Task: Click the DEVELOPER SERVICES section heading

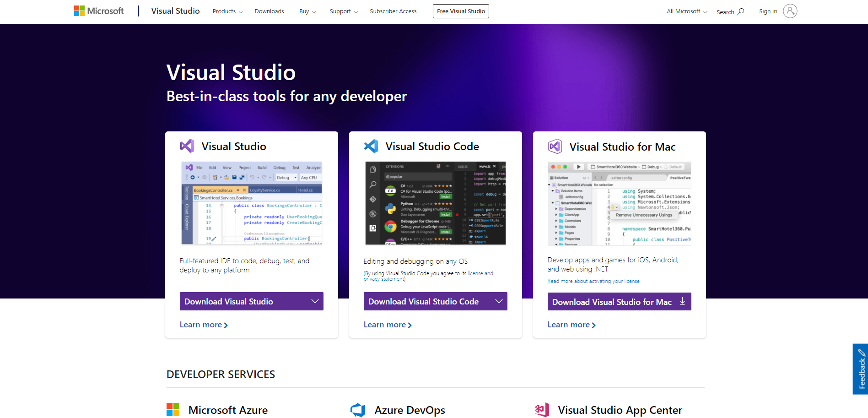Action: 221,375
